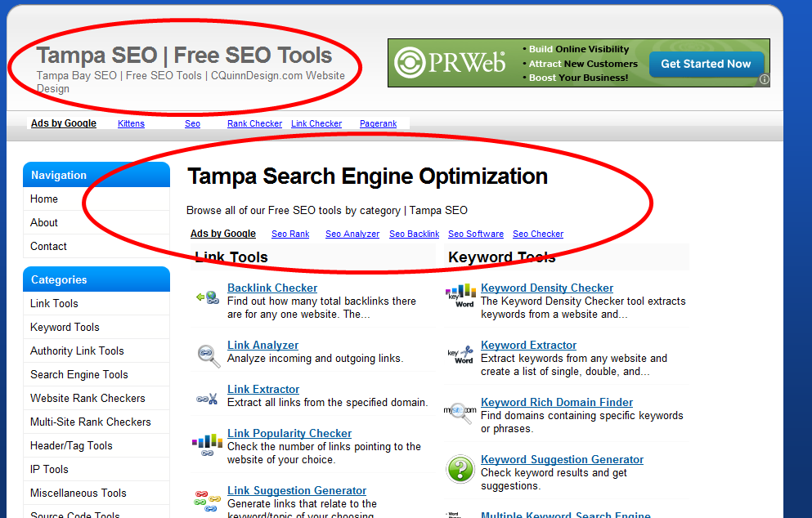Viewport: 812px width, 518px height.
Task: Click the Keyword Suggestion Generator question-mark icon
Action: click(x=460, y=470)
